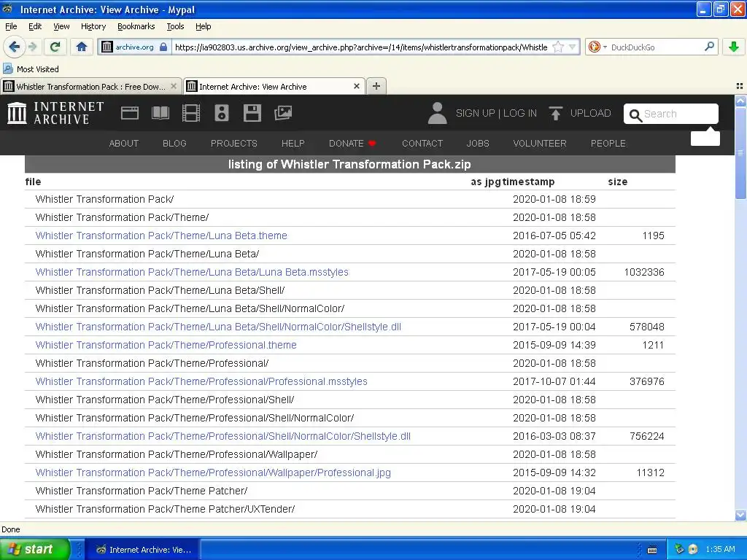Open the VOLUNTEER navigation link

click(540, 144)
